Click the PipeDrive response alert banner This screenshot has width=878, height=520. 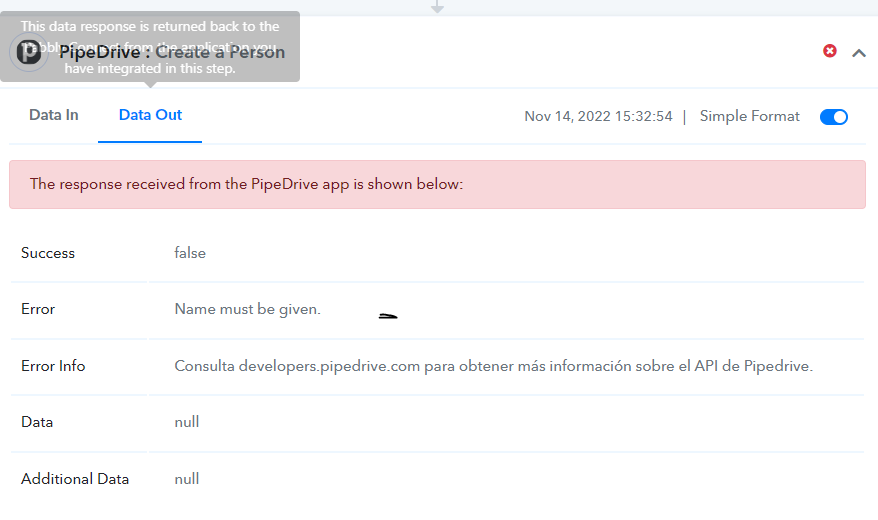click(x=437, y=184)
